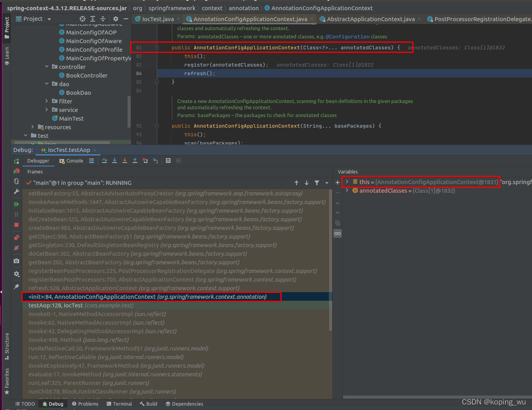
Task: Close the AnnotationConfigApplicationContext.java tab
Action: click(x=312, y=19)
